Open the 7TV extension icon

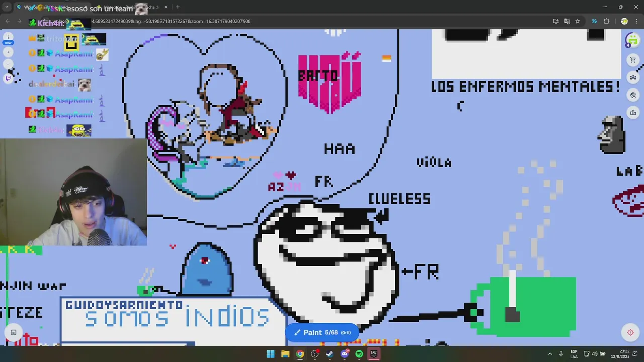tap(594, 21)
